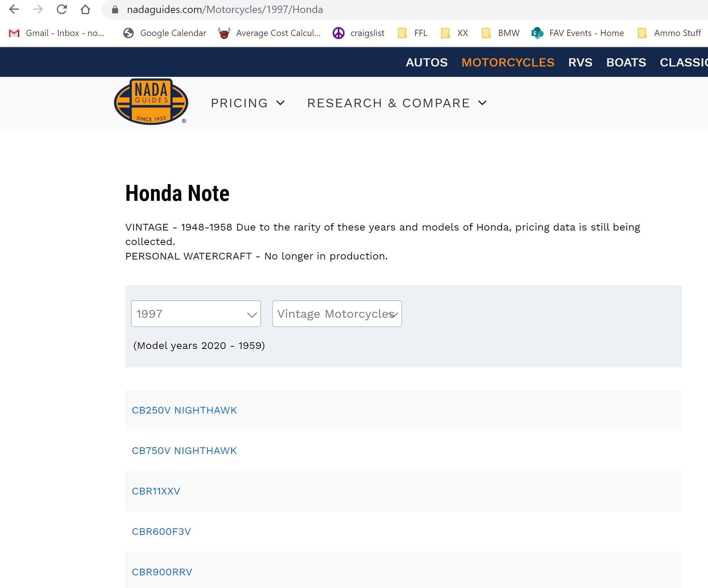This screenshot has height=588, width=708.
Task: Open FAV Events - Home bookmark
Action: 578,33
